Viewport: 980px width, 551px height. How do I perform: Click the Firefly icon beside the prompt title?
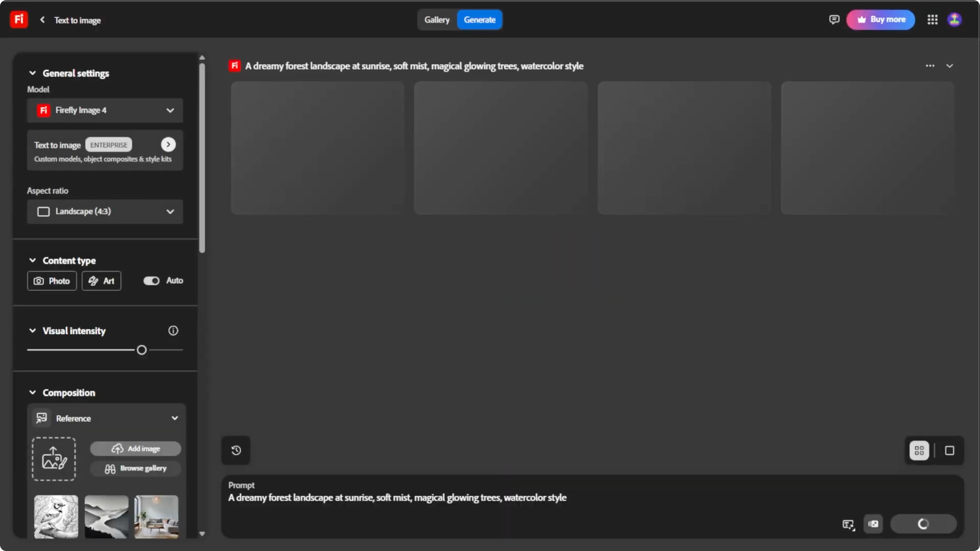coord(234,66)
